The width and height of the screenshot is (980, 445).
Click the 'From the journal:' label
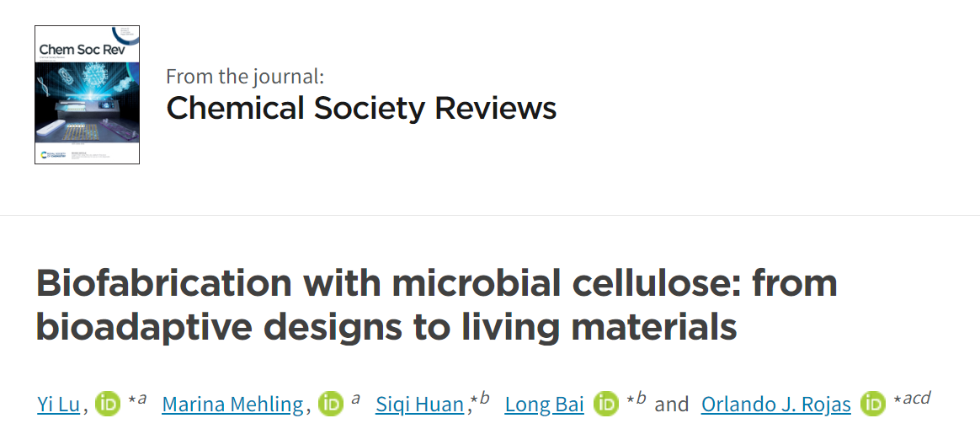(245, 77)
